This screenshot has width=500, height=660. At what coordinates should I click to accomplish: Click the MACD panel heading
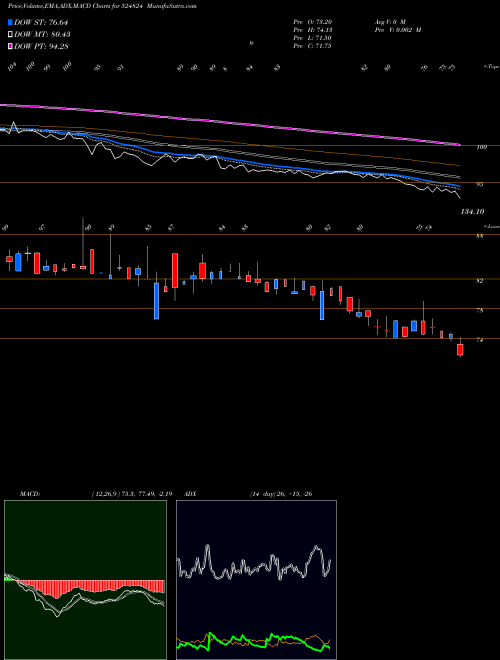click(x=29, y=494)
